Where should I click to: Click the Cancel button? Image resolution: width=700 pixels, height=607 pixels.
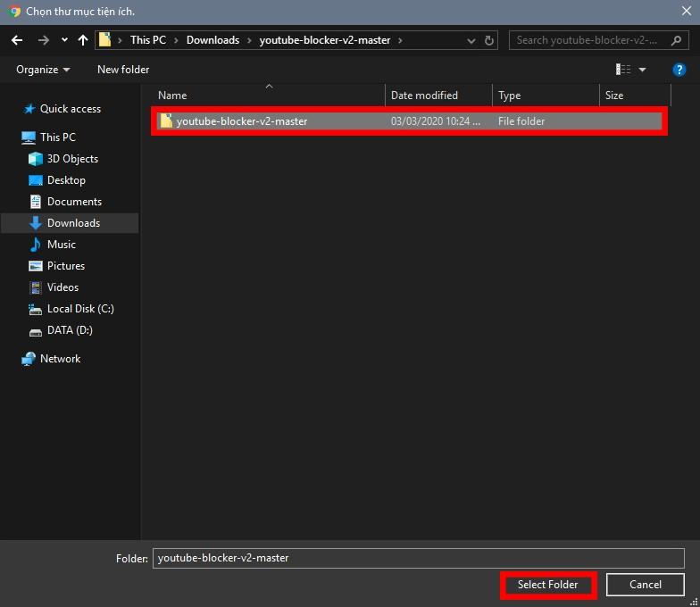click(x=645, y=585)
